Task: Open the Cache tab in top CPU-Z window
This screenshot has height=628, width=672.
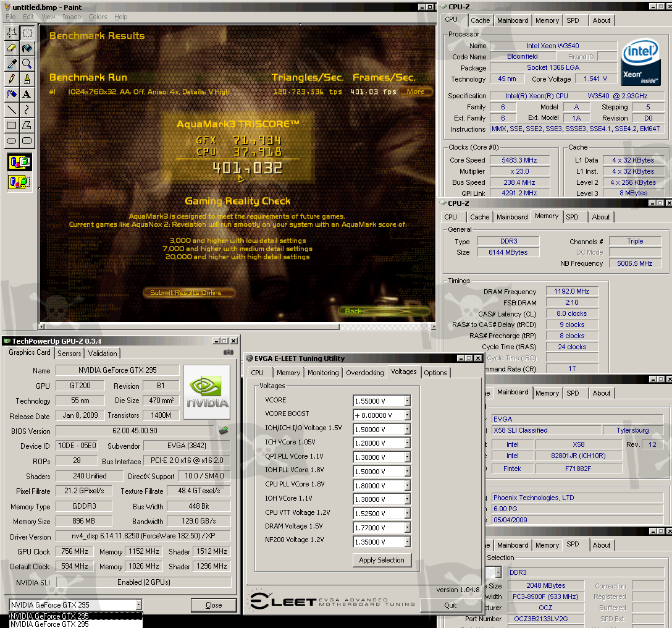Action: (480, 20)
